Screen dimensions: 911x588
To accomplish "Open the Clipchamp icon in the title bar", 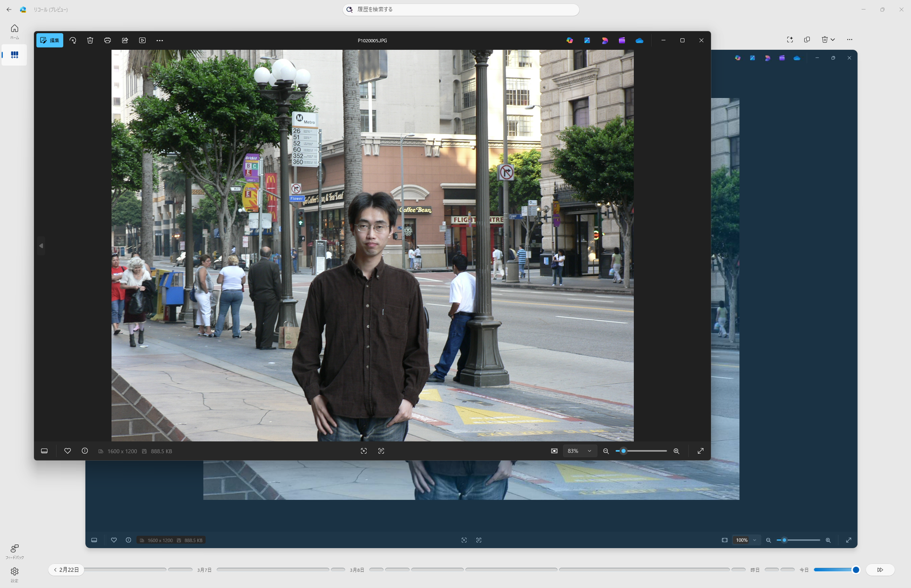I will point(622,40).
